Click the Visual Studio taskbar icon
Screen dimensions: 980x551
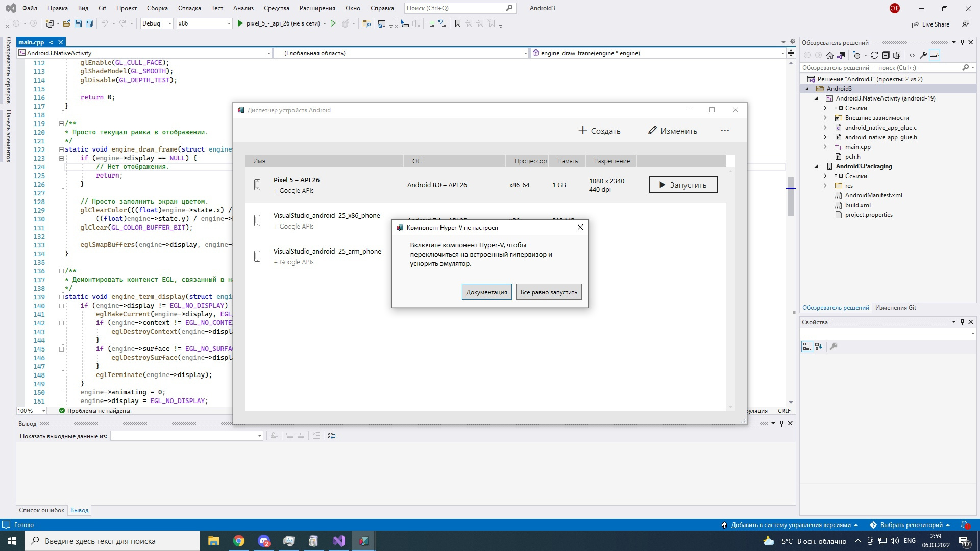click(x=339, y=541)
